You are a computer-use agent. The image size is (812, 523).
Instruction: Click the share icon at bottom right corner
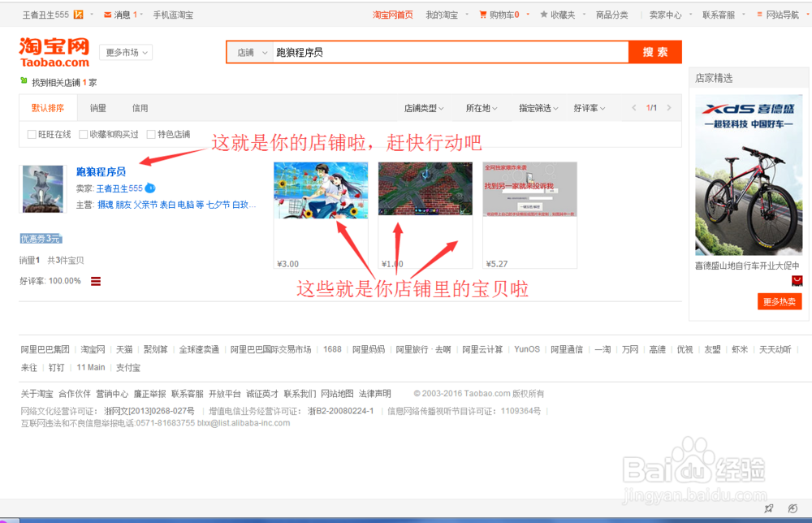pos(770,508)
